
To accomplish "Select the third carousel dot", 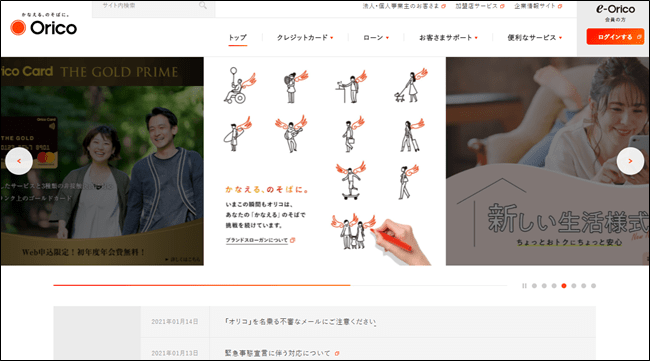I will [554, 286].
